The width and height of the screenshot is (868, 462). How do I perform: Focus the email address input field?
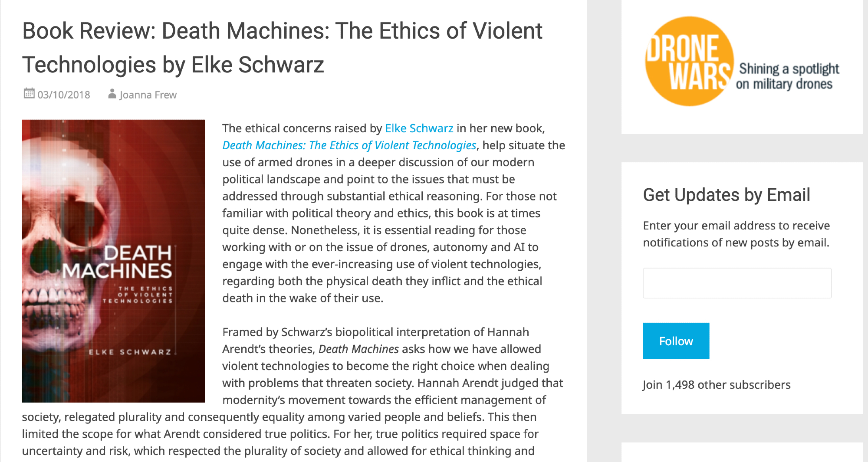coord(737,283)
